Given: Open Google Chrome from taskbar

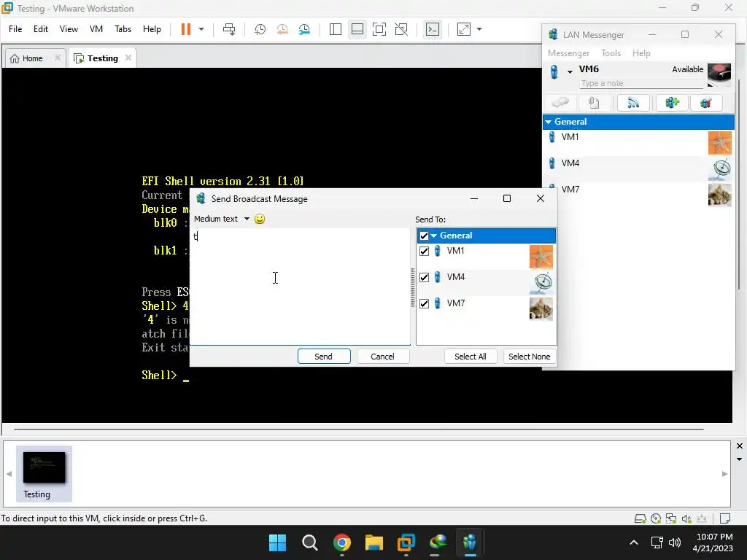Looking at the screenshot, I should point(342,542).
